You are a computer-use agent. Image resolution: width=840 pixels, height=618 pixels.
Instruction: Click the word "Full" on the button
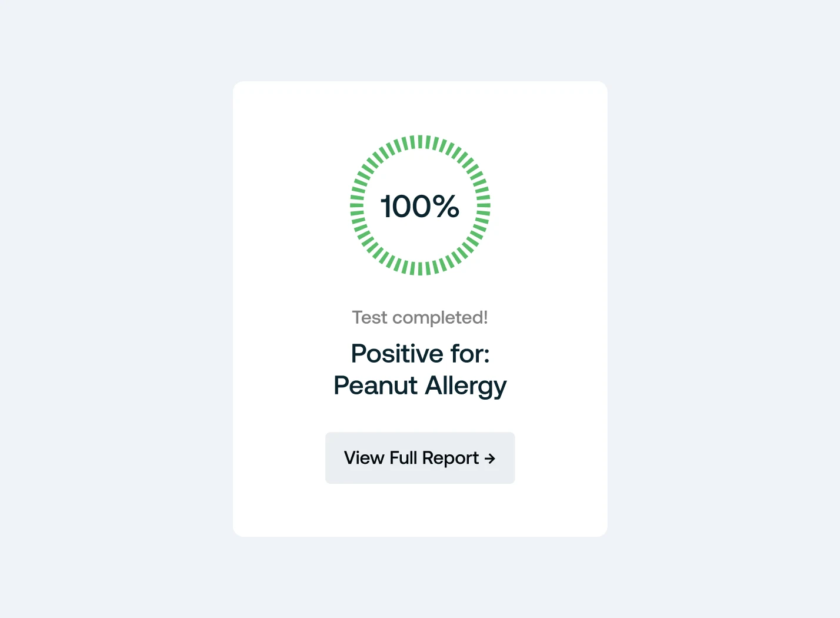click(403, 458)
